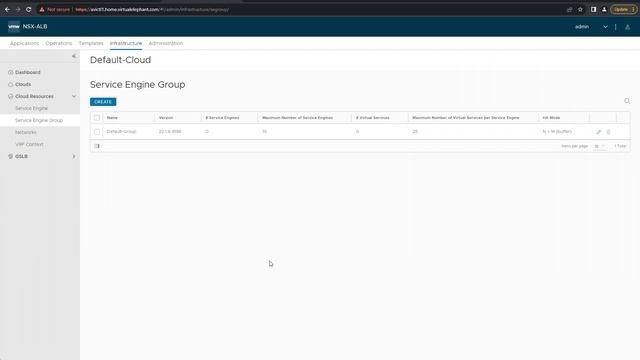The image size is (640, 360).
Task: Click the Not secure warning icon
Action: tap(42, 9)
